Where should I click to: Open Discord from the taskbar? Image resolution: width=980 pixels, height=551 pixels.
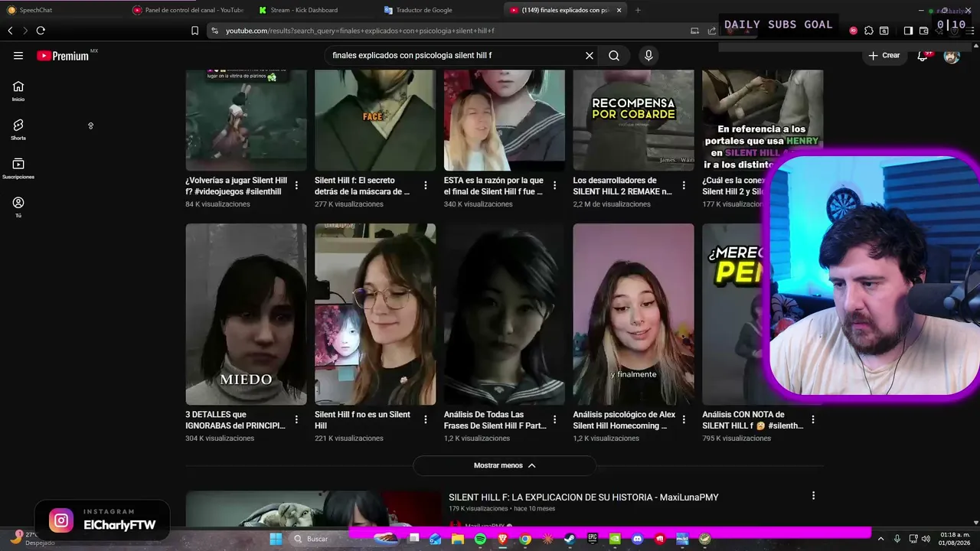(637, 539)
